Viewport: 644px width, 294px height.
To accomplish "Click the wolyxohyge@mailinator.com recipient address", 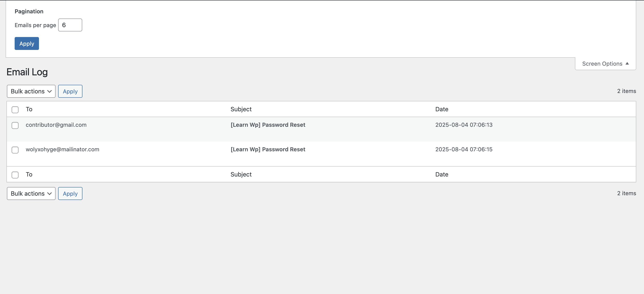I will tap(62, 149).
